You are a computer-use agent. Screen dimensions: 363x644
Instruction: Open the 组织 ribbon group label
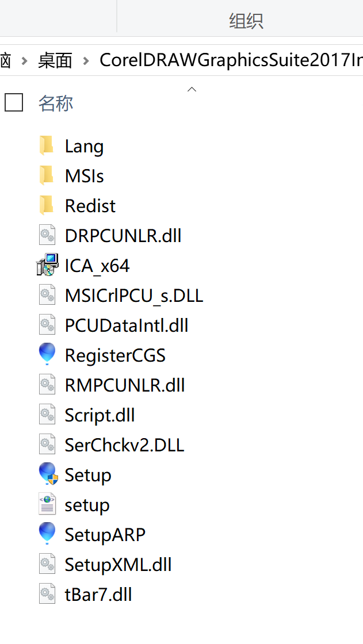(x=246, y=21)
